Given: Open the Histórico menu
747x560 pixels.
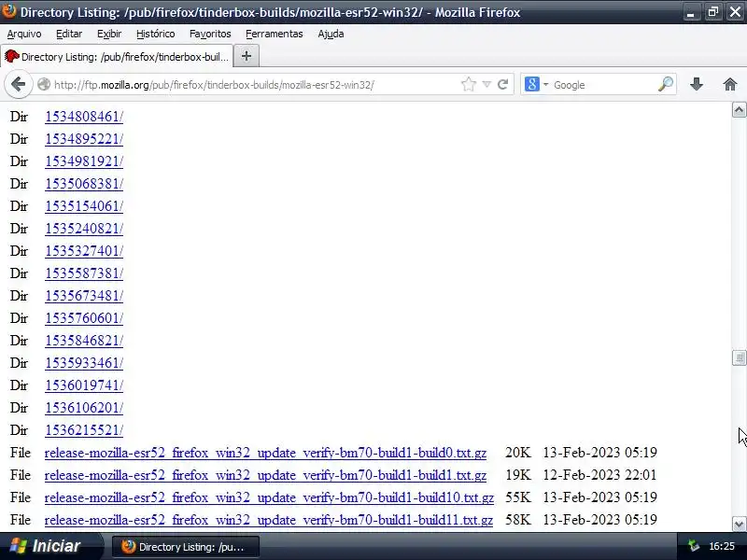Looking at the screenshot, I should (155, 34).
